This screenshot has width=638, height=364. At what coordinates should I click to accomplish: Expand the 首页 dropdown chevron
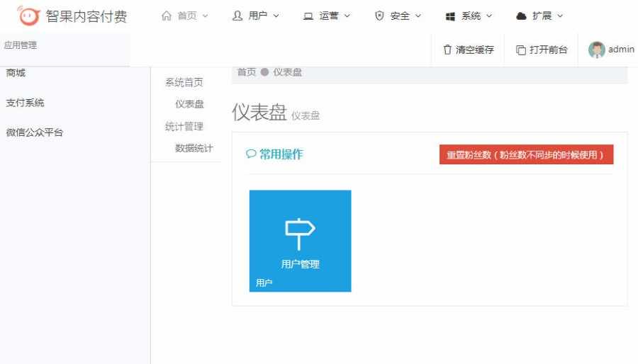pyautogui.click(x=205, y=16)
